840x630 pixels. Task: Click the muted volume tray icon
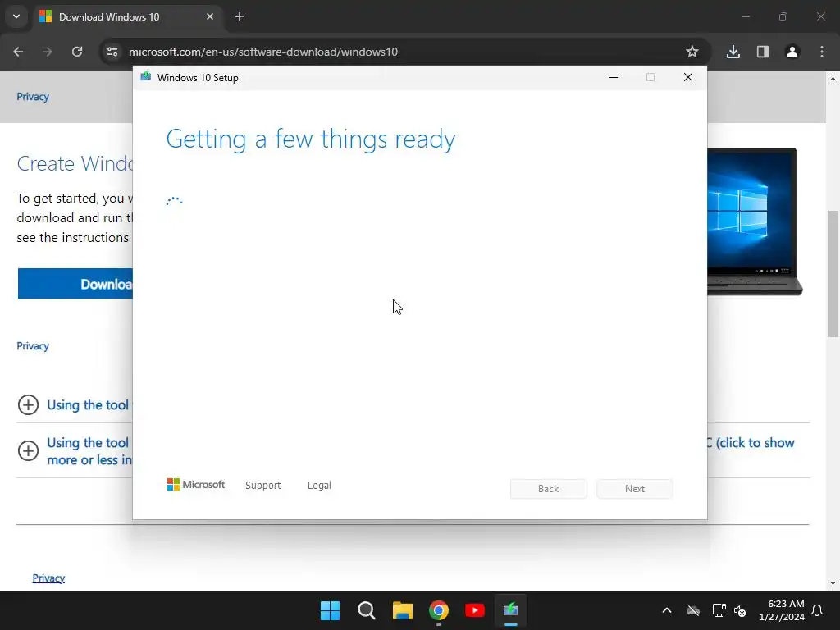[x=741, y=610]
